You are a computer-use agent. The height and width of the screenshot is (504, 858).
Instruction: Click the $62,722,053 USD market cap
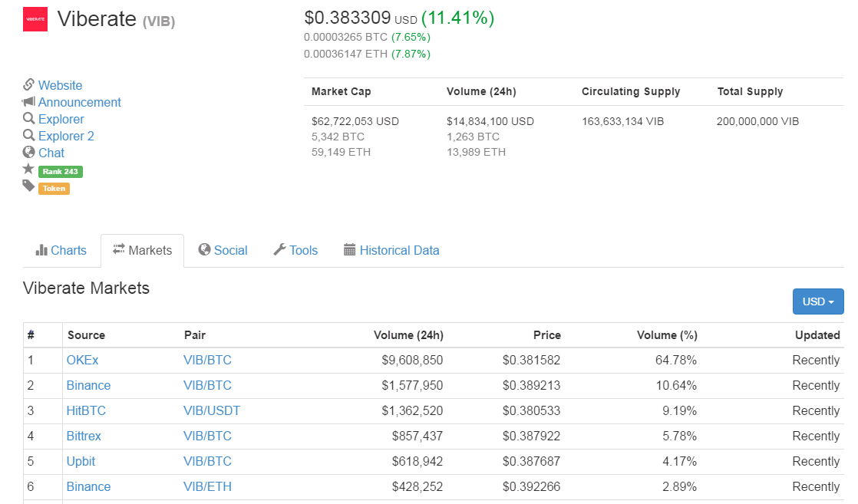355,121
